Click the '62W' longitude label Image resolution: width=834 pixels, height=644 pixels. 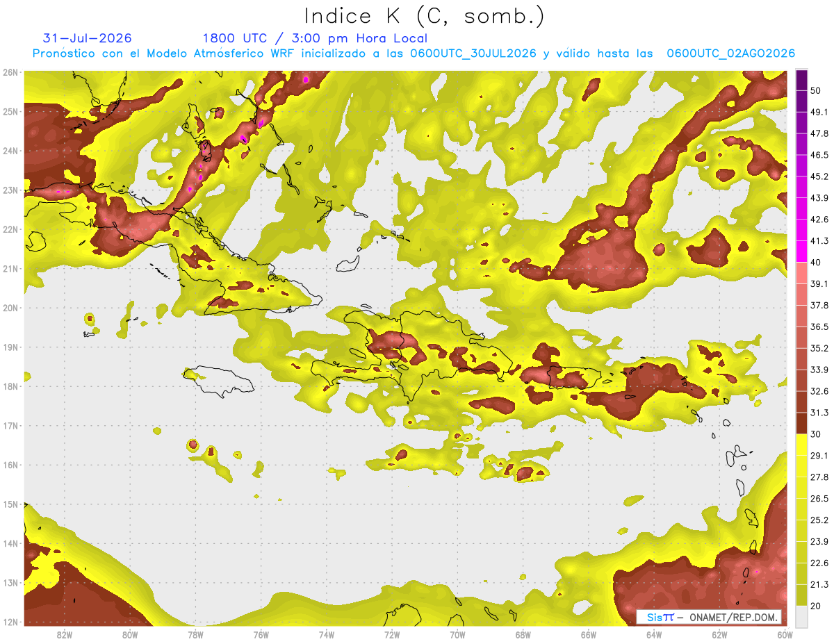719,635
